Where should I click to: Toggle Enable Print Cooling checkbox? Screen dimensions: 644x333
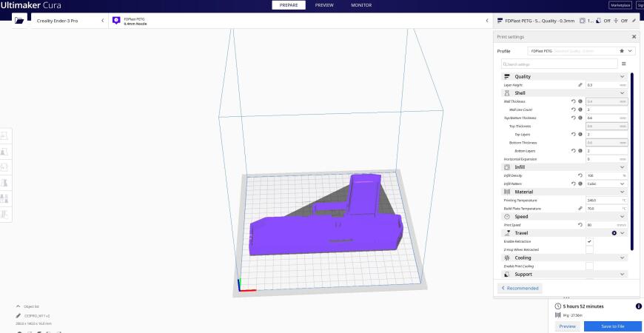[589, 266]
